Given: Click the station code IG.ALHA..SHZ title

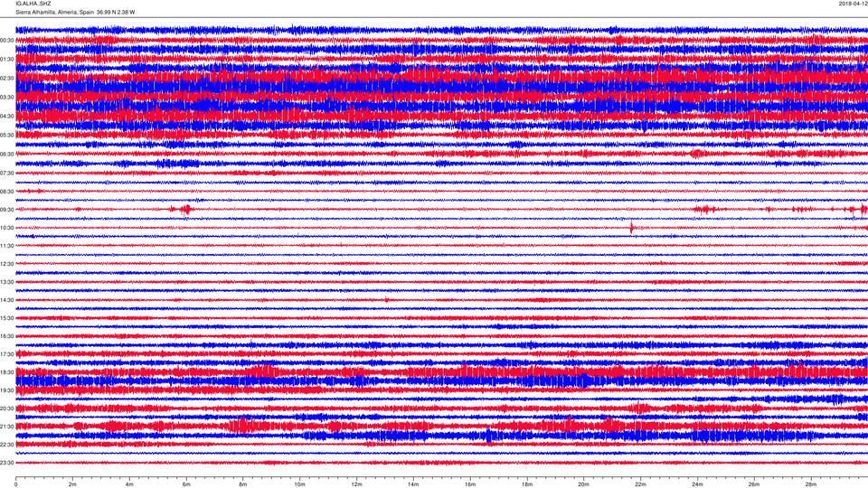Looking at the screenshot, I should click(33, 4).
